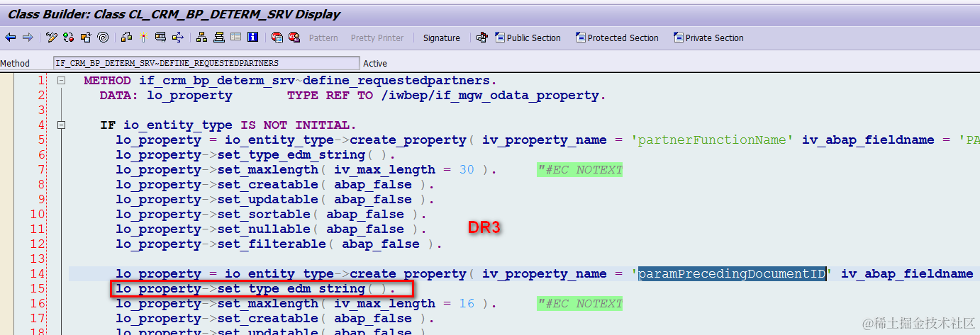Click 'set_updatable' on line 9
This screenshot has height=335, width=980.
click(x=268, y=199)
